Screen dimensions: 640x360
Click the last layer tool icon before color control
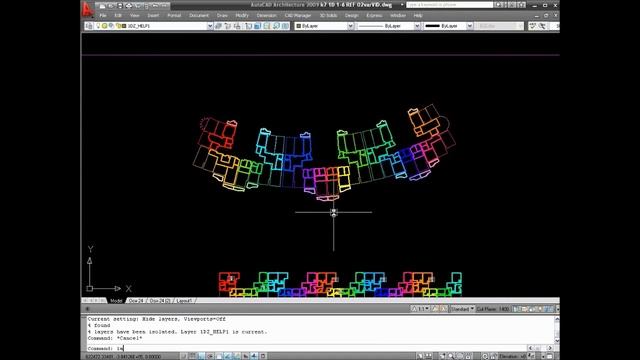[x=285, y=26]
